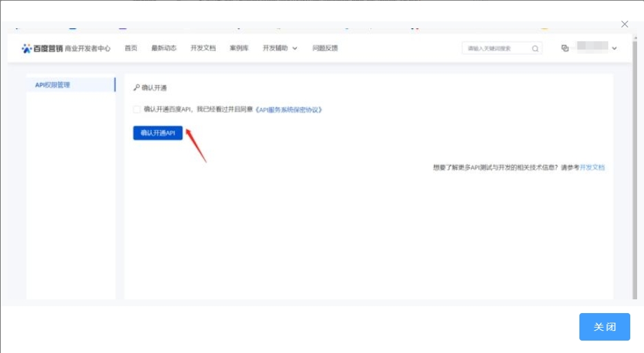Click the 关闭 button
The image size is (644, 353).
604,327
